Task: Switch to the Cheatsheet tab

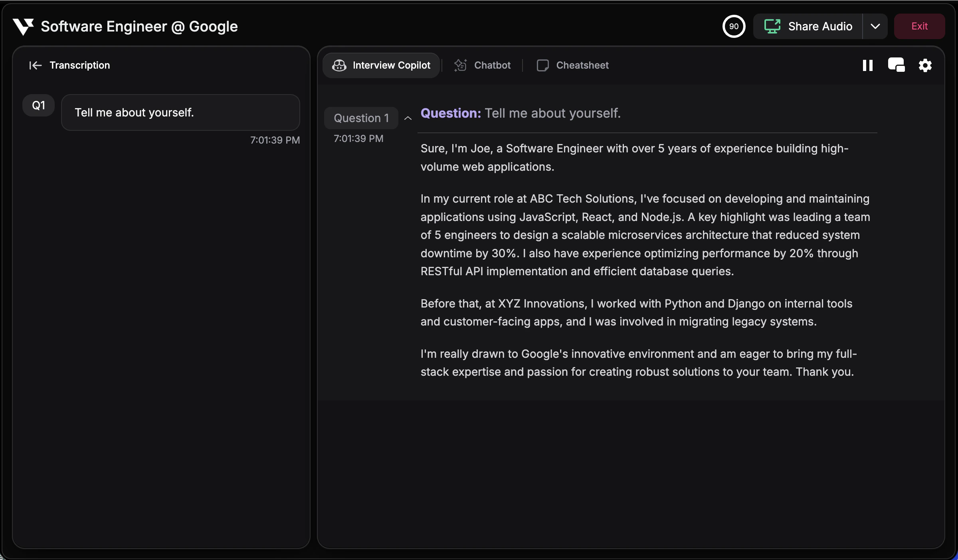Action: tap(582, 65)
